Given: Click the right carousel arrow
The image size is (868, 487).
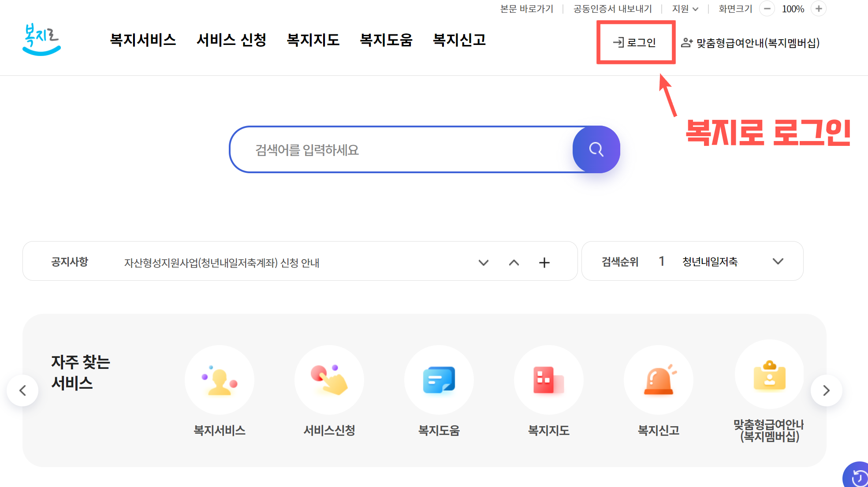Looking at the screenshot, I should pyautogui.click(x=827, y=390).
